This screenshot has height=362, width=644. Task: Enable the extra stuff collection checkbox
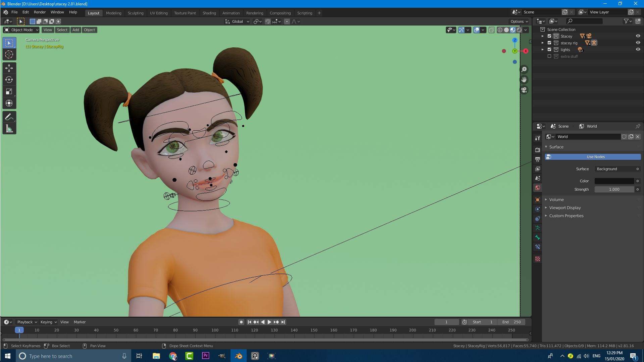coord(549,56)
